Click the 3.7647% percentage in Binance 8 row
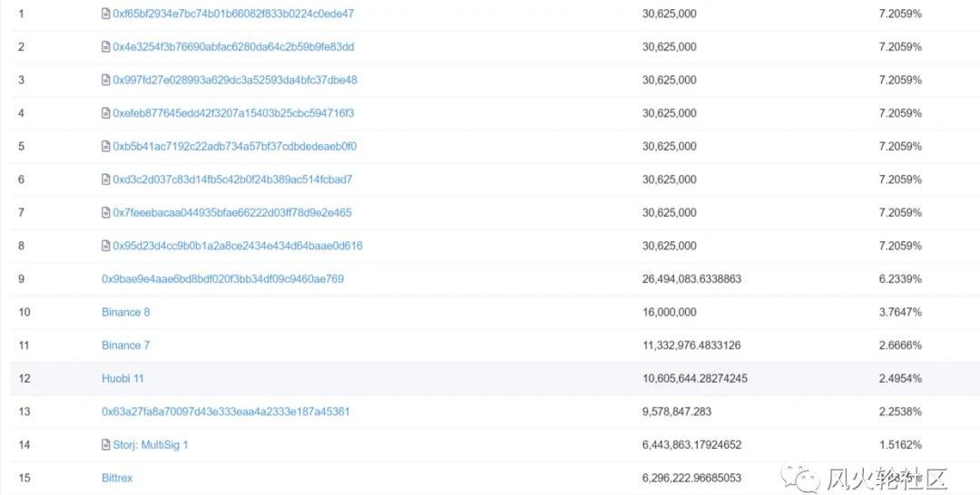 899,312
